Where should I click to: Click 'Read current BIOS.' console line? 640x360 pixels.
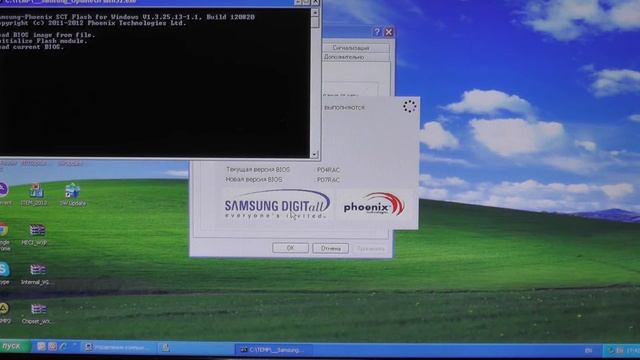[x=31, y=47]
